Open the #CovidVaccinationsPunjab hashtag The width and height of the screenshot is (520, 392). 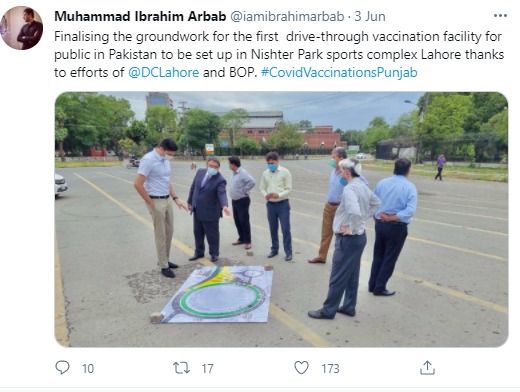click(x=339, y=72)
